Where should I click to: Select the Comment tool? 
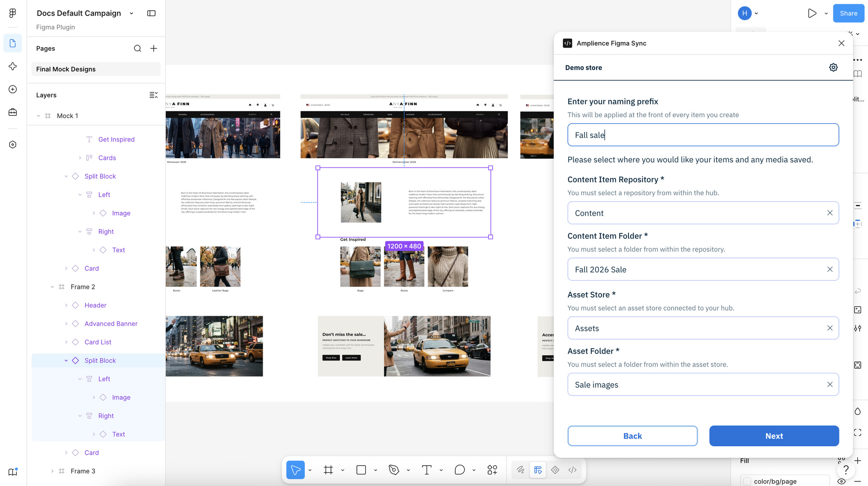pyautogui.click(x=459, y=470)
